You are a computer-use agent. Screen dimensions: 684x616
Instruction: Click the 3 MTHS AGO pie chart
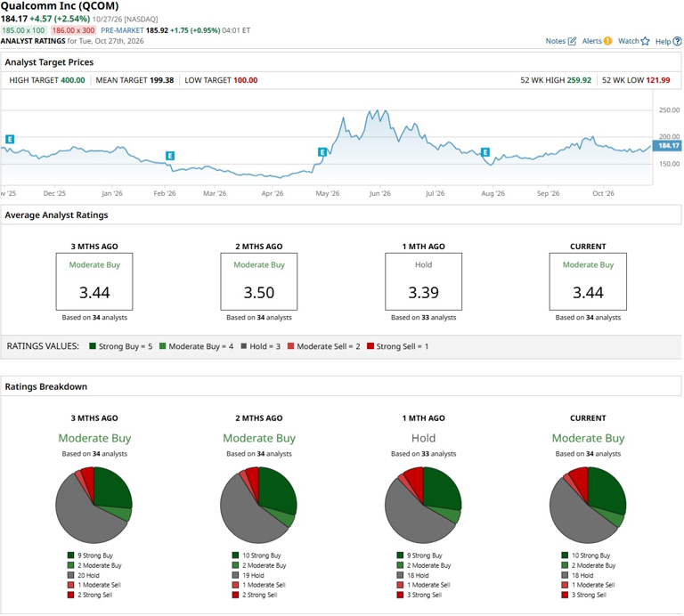(x=94, y=505)
